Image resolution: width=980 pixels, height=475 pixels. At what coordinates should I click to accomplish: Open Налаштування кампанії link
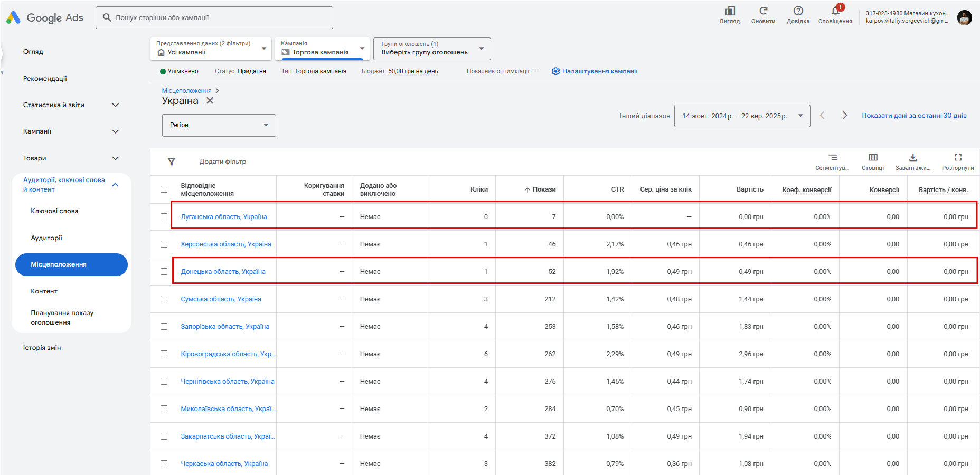pyautogui.click(x=599, y=71)
